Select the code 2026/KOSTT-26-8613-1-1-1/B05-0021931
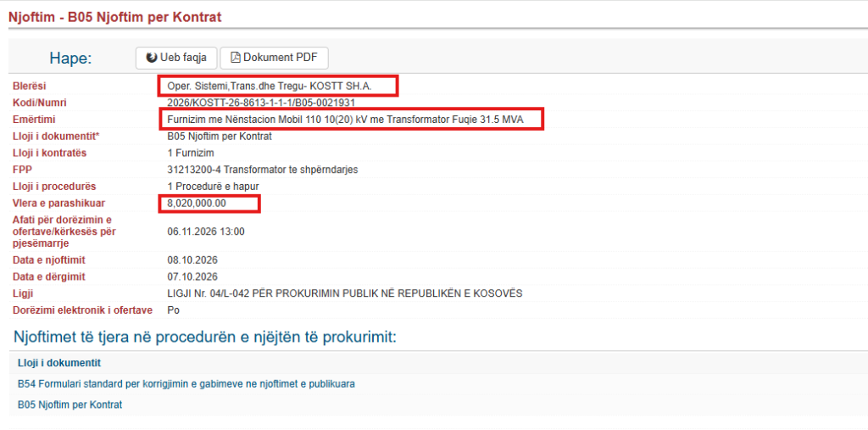 click(x=261, y=103)
